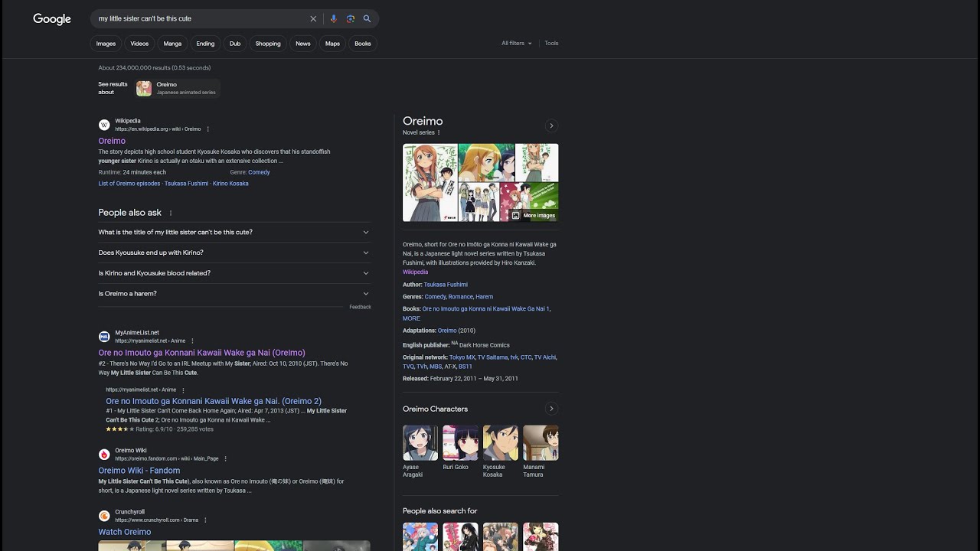Click the See results about Oreimo card
This screenshot has width=980, height=551.
pos(177,89)
